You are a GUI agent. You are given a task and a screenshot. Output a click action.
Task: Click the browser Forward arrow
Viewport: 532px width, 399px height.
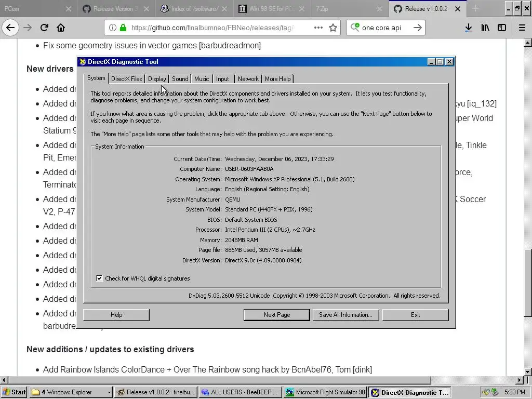pos(28,28)
